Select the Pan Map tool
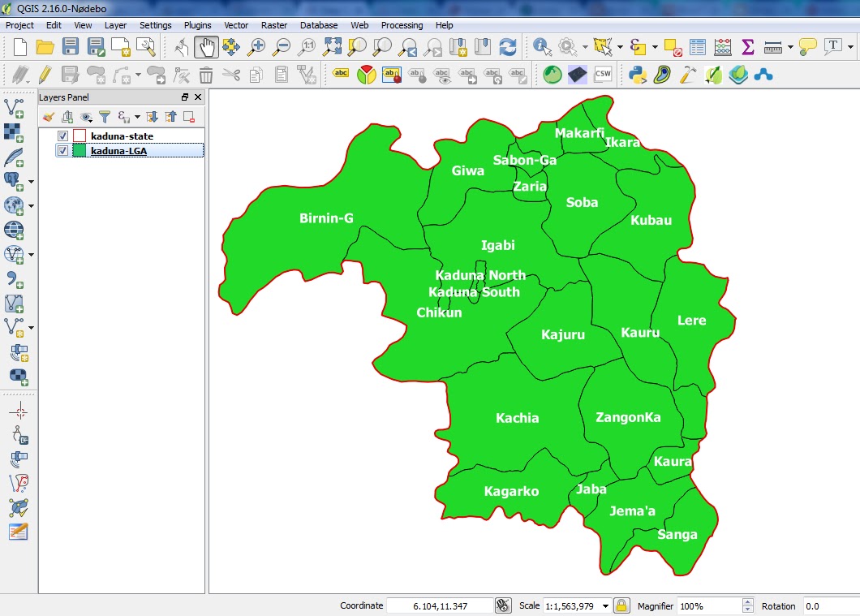860x616 pixels. point(206,47)
